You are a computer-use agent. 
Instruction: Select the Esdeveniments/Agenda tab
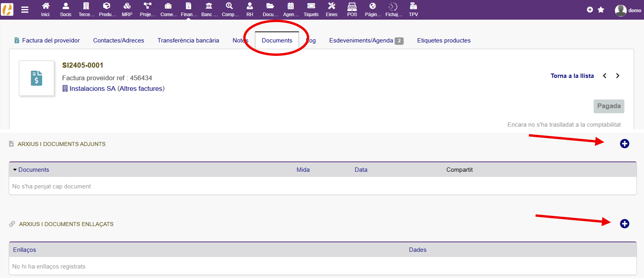(361, 41)
